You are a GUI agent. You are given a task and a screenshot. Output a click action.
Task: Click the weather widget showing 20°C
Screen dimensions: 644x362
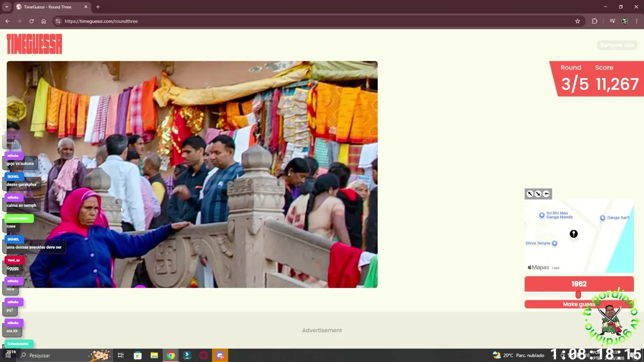(x=518, y=355)
